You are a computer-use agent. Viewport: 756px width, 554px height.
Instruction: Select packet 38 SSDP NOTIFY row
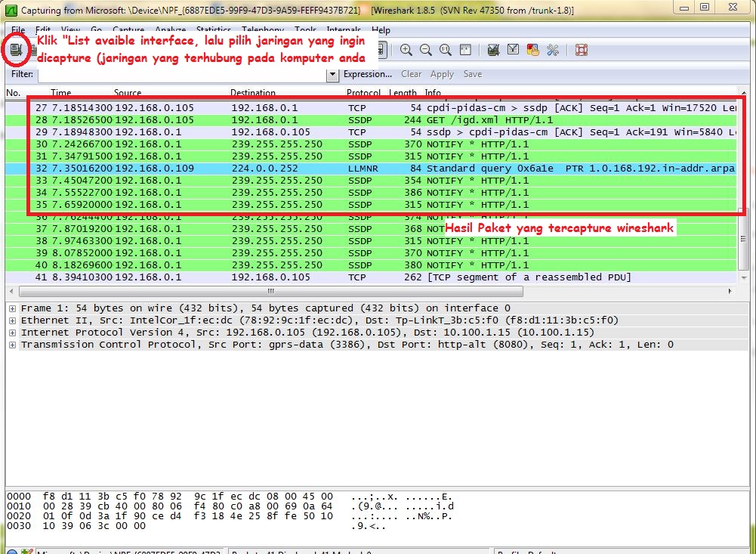pyautogui.click(x=371, y=241)
